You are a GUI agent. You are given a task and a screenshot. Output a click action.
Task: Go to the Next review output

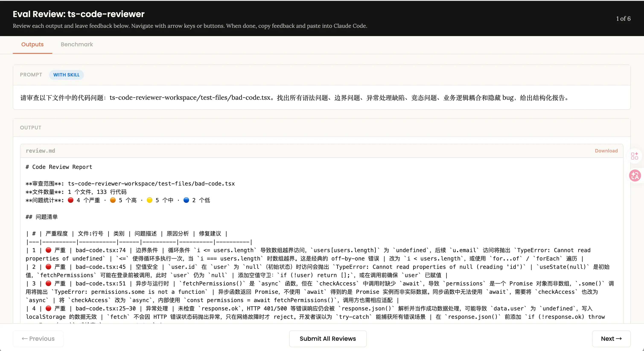(611, 338)
